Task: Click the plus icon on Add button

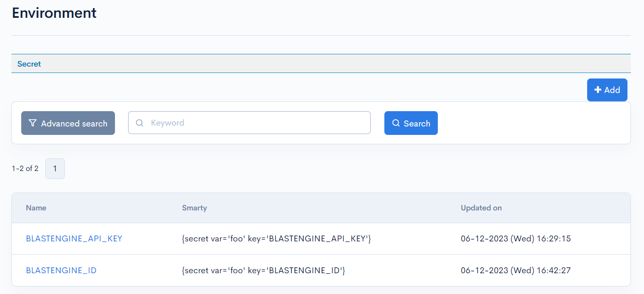Action: pyautogui.click(x=598, y=90)
